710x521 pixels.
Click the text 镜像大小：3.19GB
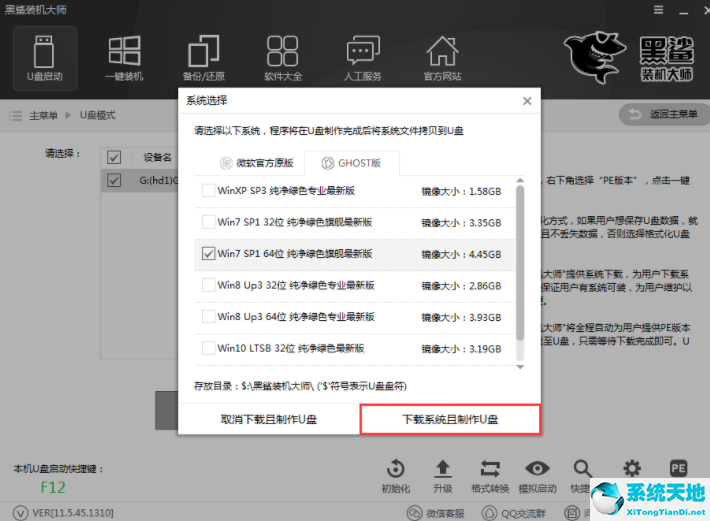tap(461, 349)
